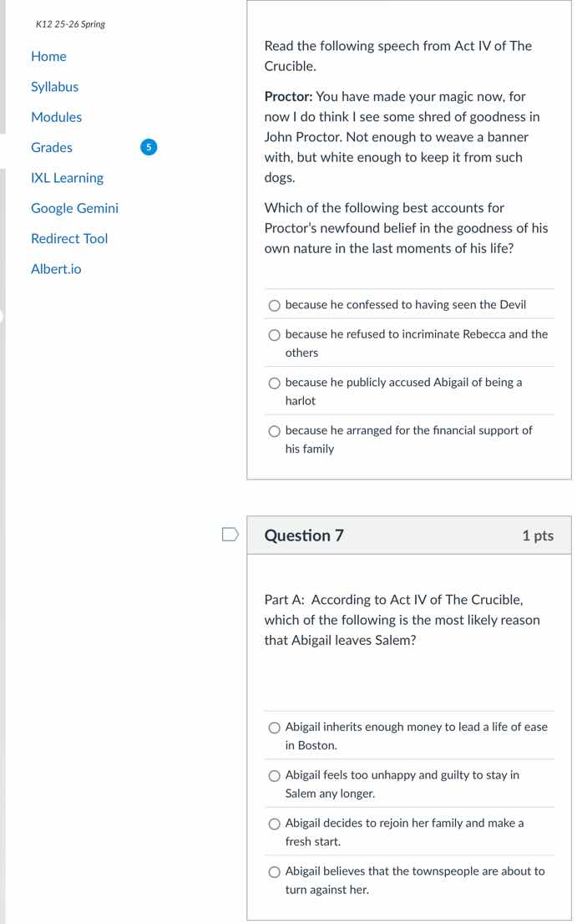This screenshot has width=577, height=924.
Task: Go to the Syllabus page
Action: pos(54,87)
